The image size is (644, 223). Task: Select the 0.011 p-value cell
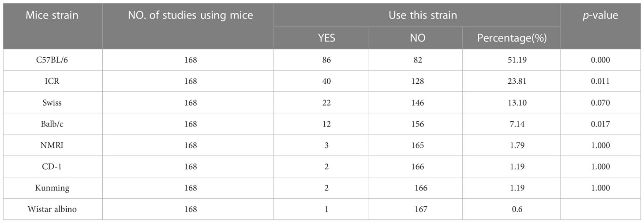[600, 81]
